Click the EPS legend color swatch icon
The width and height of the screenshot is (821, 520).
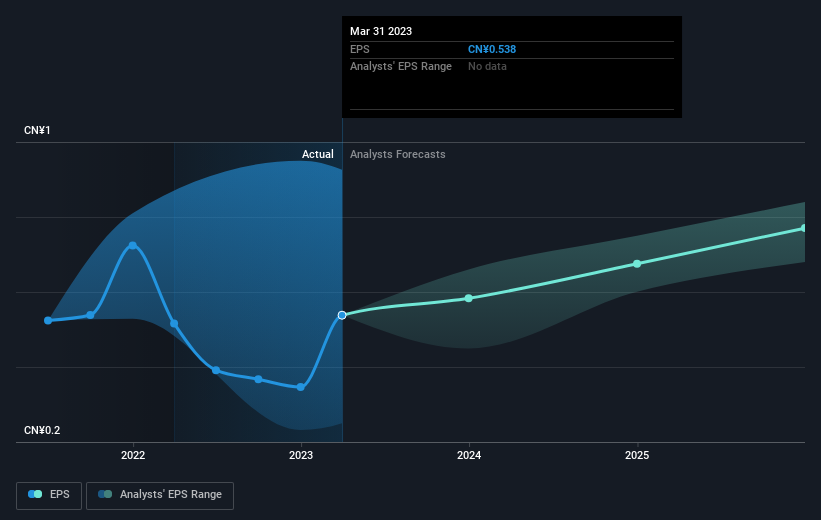35,494
